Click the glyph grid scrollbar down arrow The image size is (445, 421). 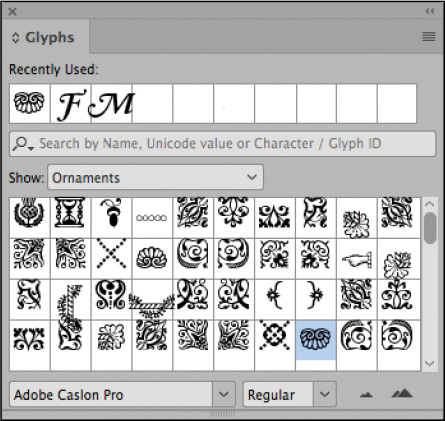pos(429,363)
